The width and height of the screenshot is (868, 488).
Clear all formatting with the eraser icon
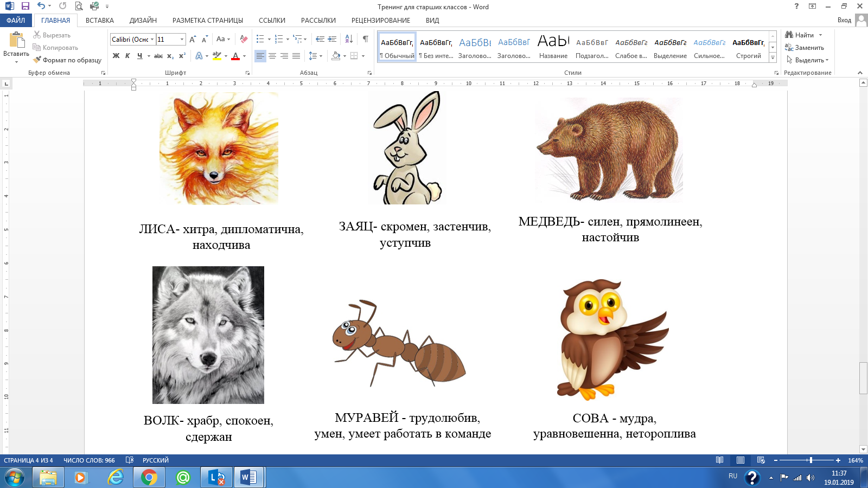(244, 39)
